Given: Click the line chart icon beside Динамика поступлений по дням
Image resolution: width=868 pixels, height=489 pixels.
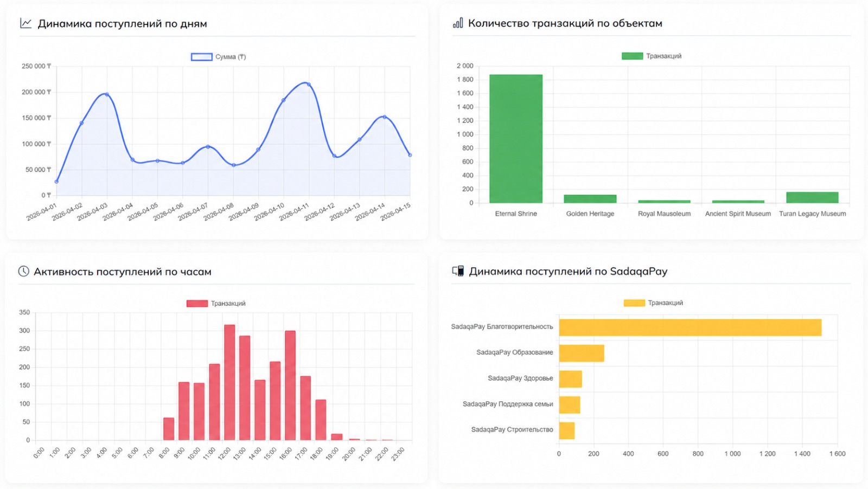Looking at the screenshot, I should click(x=25, y=23).
